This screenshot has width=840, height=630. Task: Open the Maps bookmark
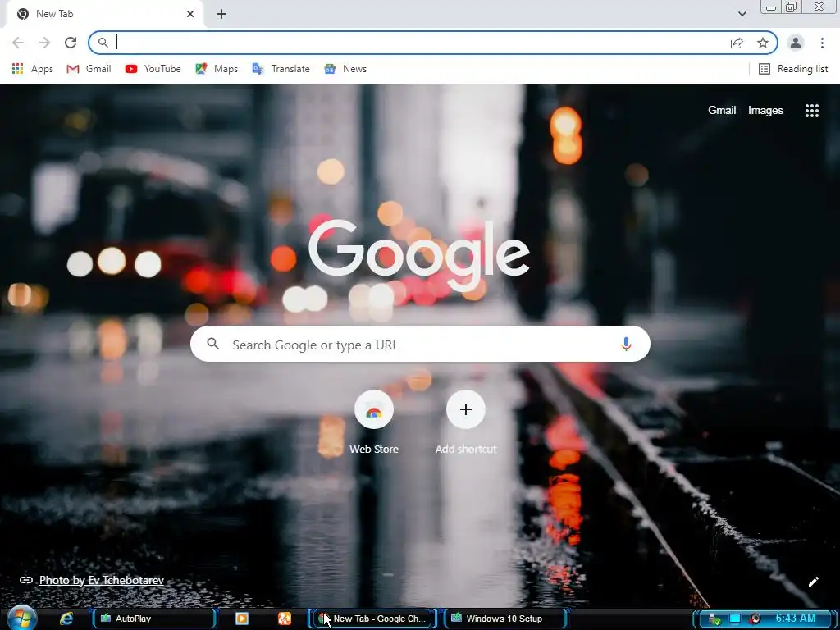point(217,69)
